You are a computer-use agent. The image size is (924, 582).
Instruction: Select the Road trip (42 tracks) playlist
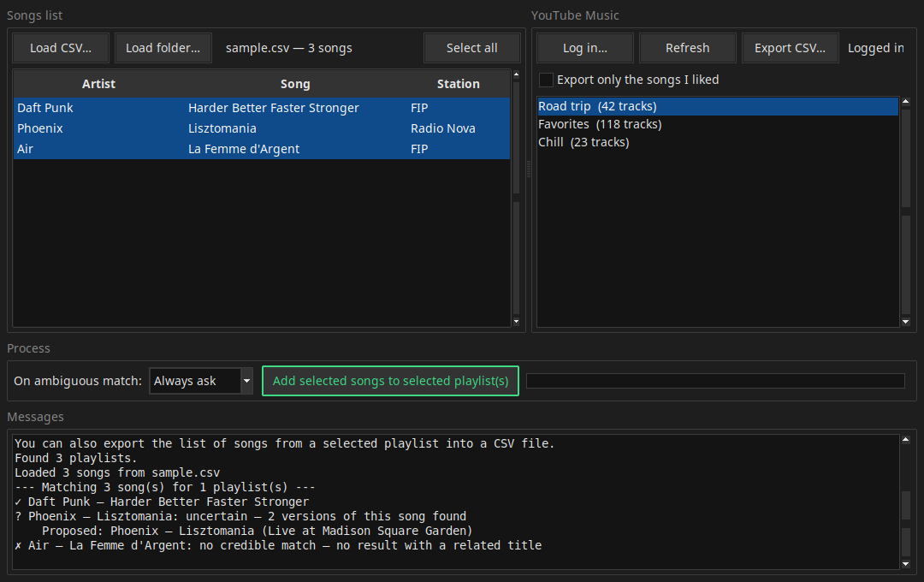[x=718, y=106]
